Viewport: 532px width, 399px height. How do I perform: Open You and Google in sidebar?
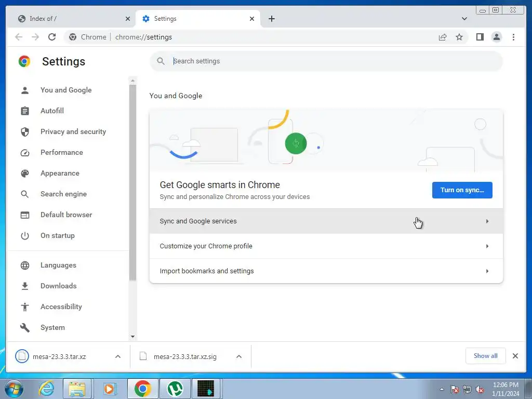click(x=66, y=90)
